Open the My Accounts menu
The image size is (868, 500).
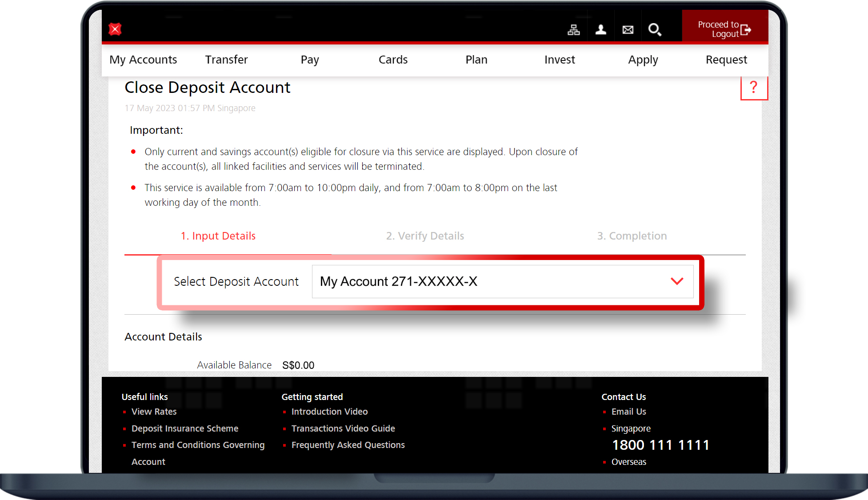(x=143, y=60)
